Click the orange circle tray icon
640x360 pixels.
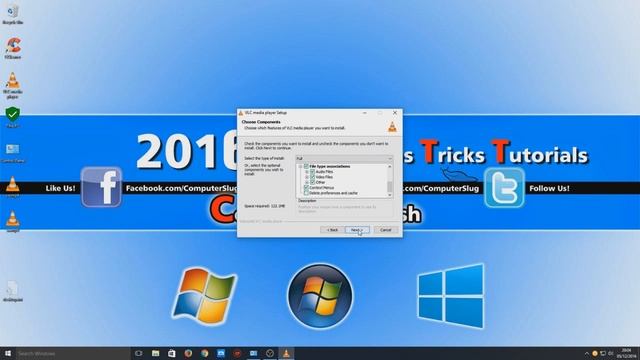595,353
